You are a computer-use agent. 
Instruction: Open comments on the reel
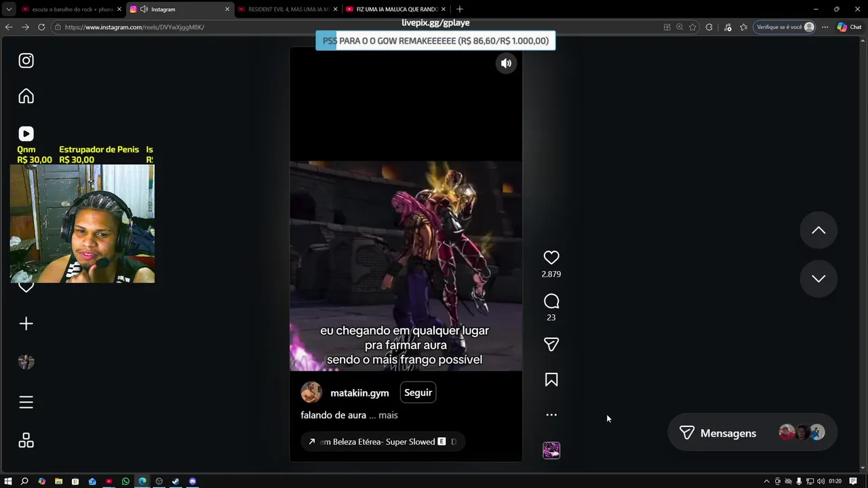click(551, 301)
